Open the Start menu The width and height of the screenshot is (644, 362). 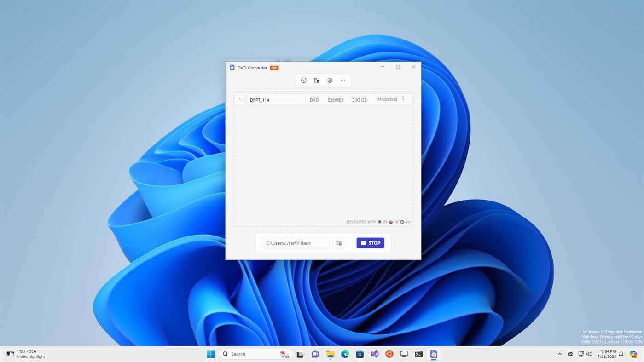point(210,354)
